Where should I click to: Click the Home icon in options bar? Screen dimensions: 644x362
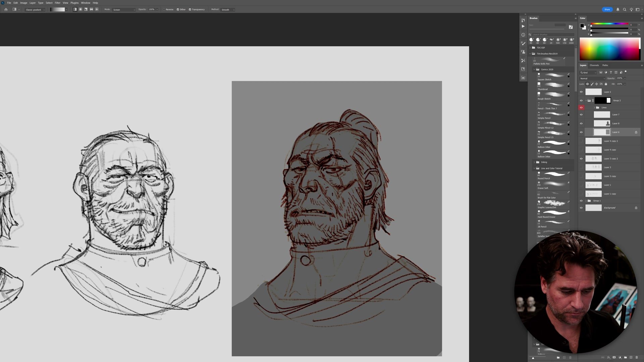6,9
